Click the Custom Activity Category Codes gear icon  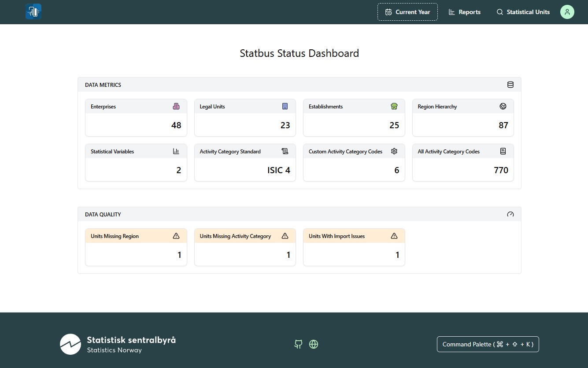click(x=394, y=151)
